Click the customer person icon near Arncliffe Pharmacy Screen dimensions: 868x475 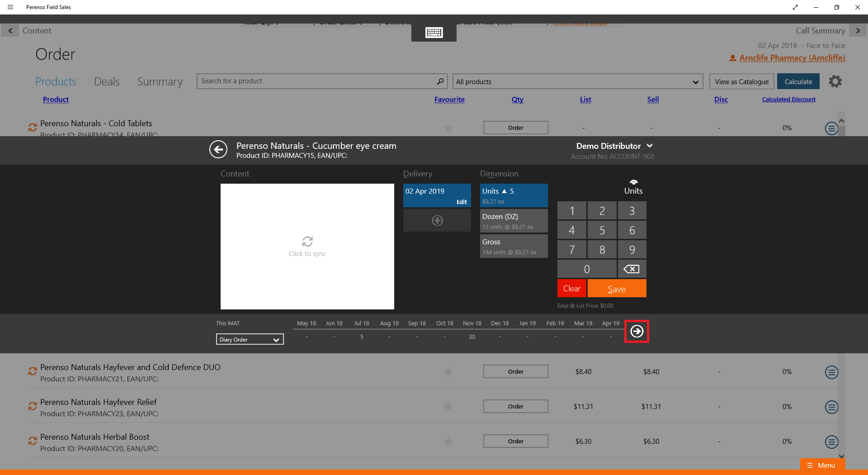(733, 58)
